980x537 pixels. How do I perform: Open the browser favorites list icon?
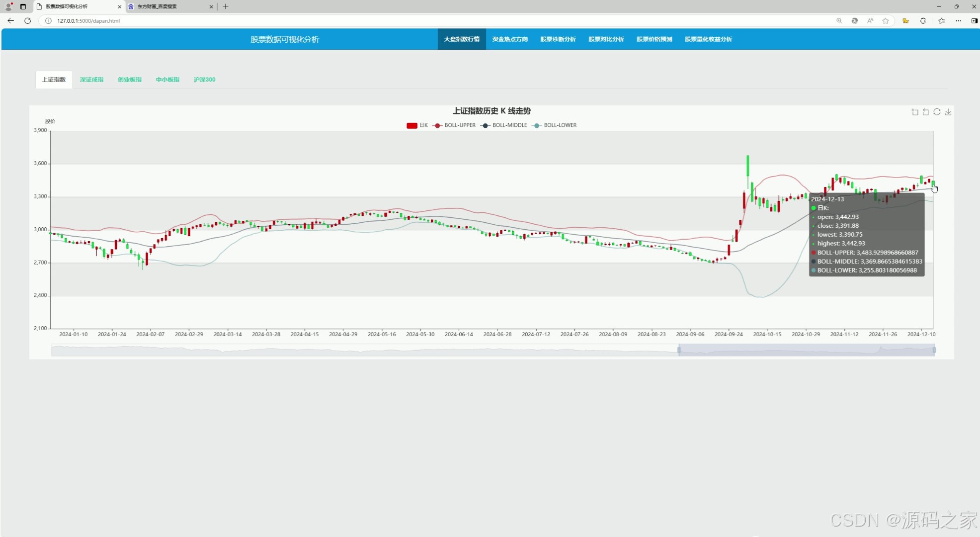coord(941,21)
